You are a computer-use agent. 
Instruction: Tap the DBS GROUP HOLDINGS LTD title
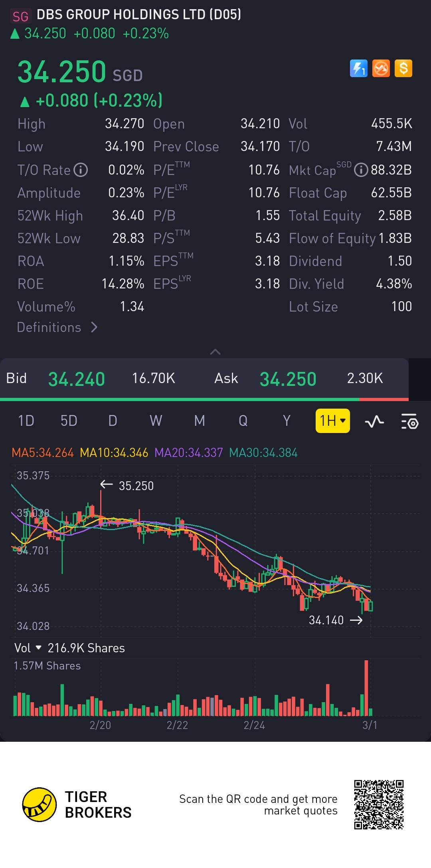[139, 15]
